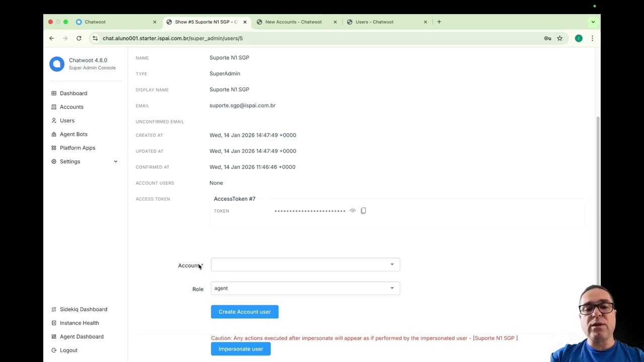Open the browser profile avatar
The image size is (644, 362).
pyautogui.click(x=579, y=38)
